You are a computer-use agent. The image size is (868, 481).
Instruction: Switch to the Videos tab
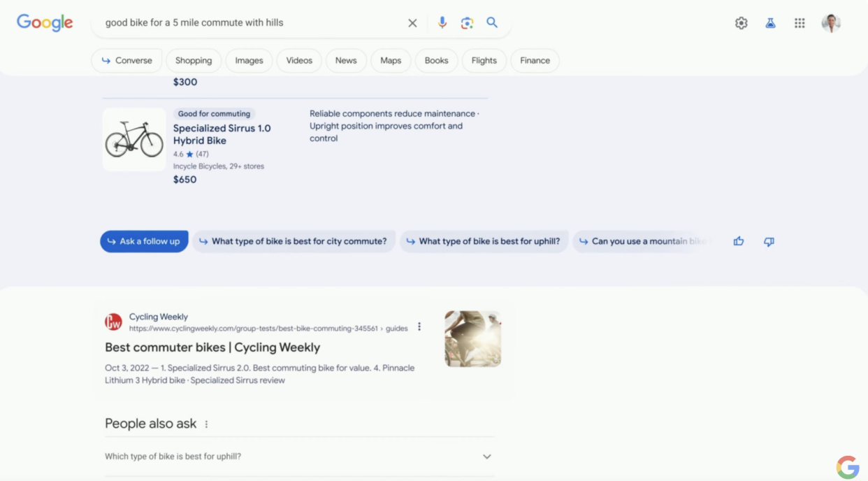[x=299, y=61]
